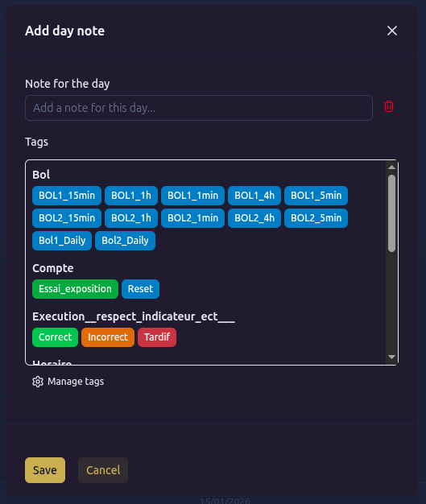Image resolution: width=426 pixels, height=504 pixels.
Task: Save the day note
Action: click(x=45, y=470)
